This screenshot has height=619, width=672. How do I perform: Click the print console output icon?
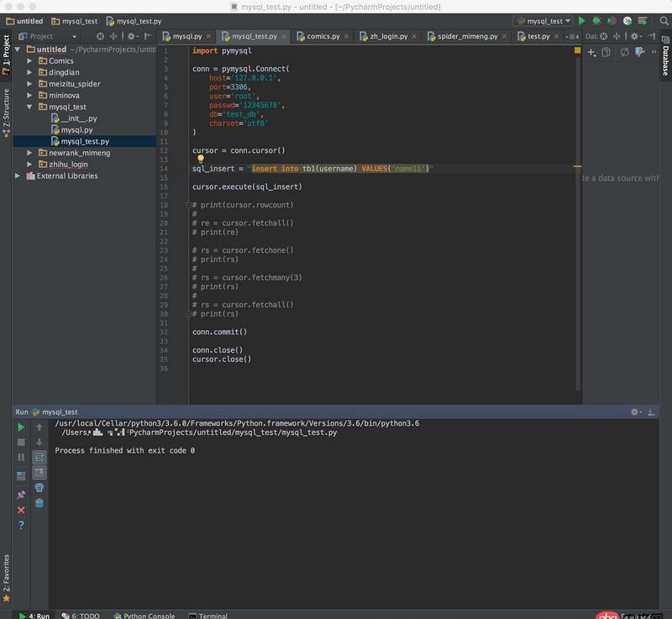[39, 488]
